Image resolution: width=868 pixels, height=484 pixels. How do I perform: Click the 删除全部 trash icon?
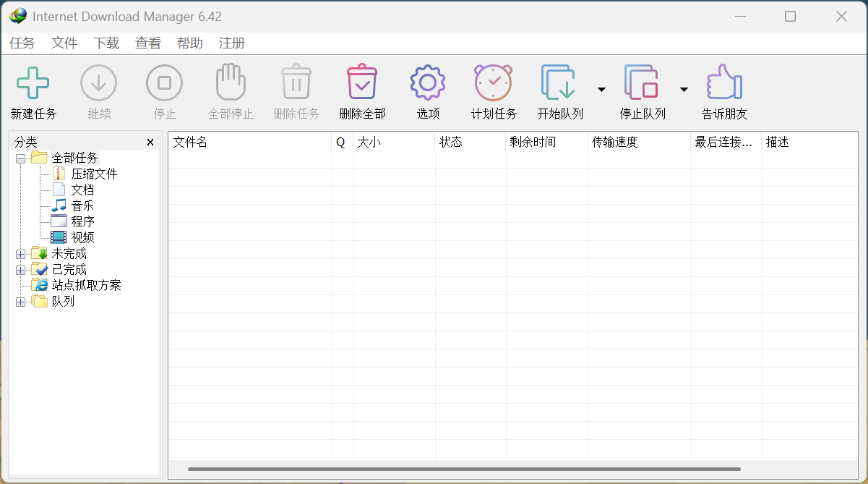pyautogui.click(x=362, y=82)
